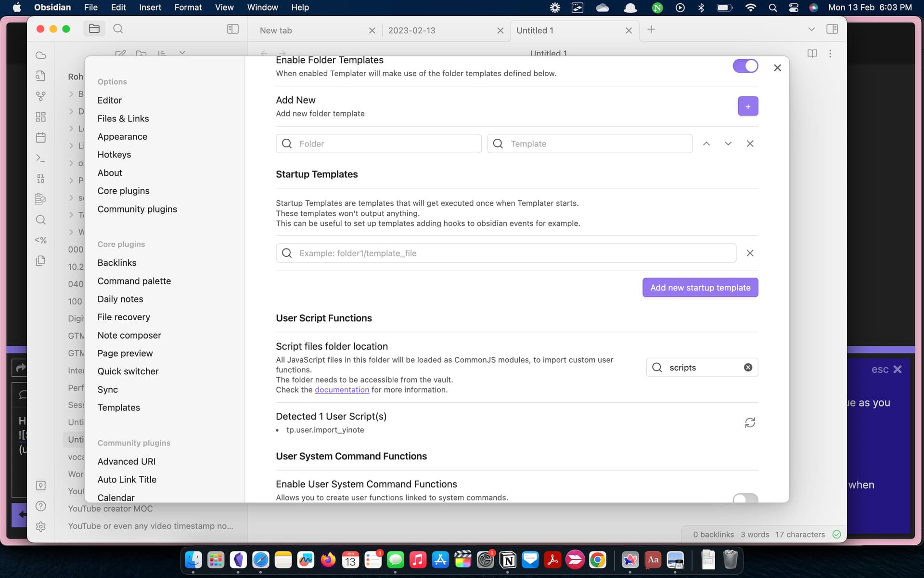Expand the tab list dropdown arrow
The image size is (924, 578).
(811, 29)
